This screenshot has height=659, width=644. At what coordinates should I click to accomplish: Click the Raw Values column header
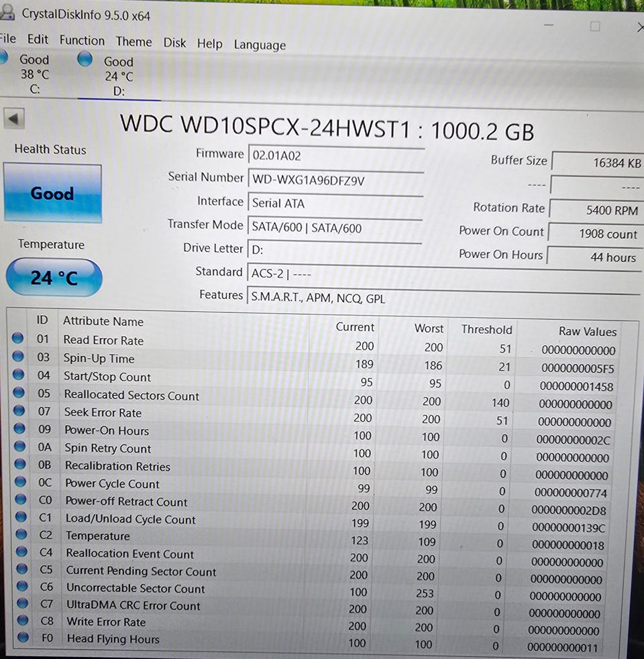coord(587,332)
